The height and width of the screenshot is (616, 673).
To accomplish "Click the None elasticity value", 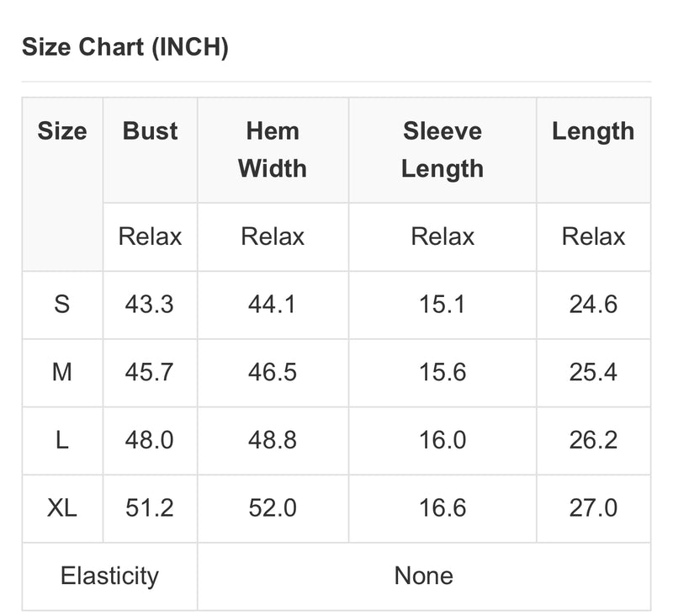I will (x=424, y=576).
